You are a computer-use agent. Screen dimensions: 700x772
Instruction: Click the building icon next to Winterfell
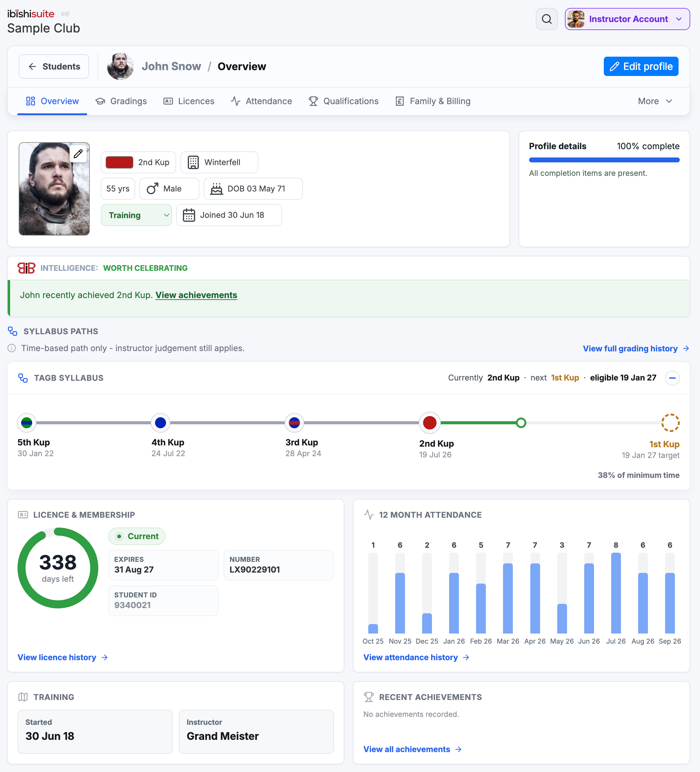pyautogui.click(x=193, y=162)
